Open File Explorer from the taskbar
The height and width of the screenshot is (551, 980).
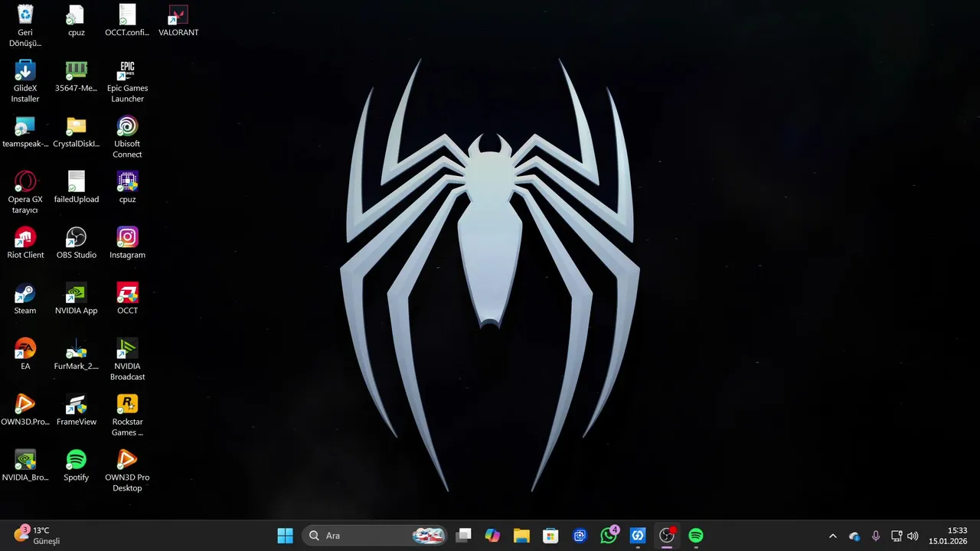point(521,536)
